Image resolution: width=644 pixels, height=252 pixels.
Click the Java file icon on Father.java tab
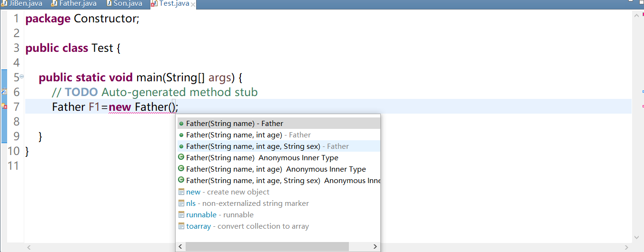coord(54,4)
